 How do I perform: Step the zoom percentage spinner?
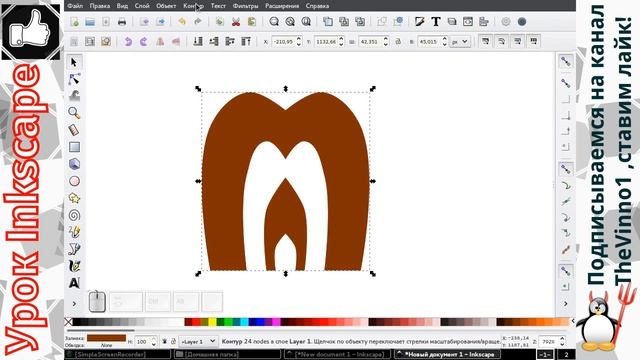[x=562, y=342]
